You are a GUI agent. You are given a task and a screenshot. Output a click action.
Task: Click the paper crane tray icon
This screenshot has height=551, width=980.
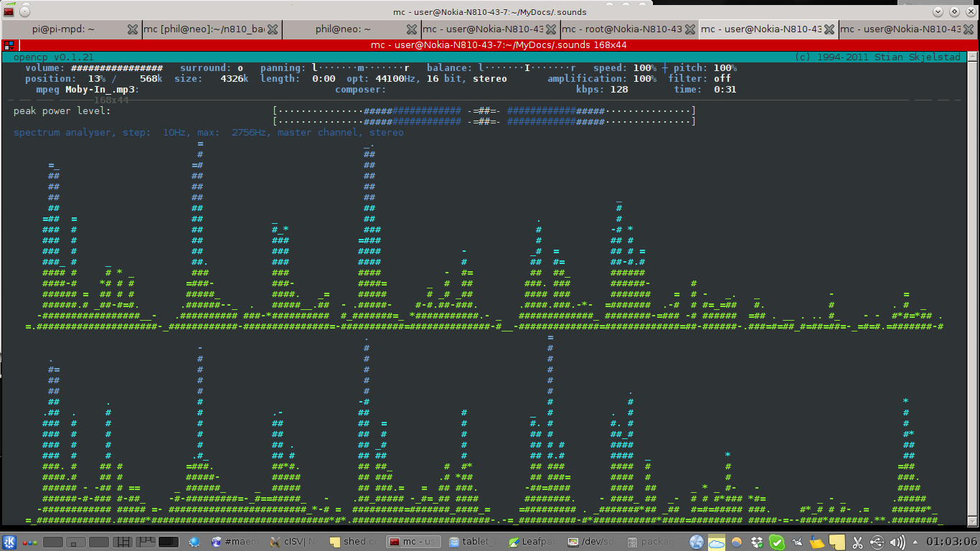(796, 542)
